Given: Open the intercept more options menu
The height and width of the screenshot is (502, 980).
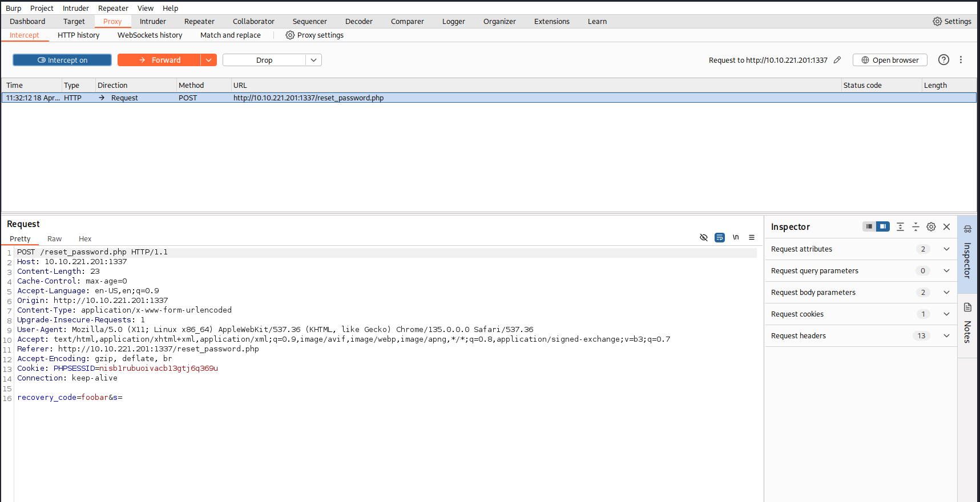Looking at the screenshot, I should (961, 60).
